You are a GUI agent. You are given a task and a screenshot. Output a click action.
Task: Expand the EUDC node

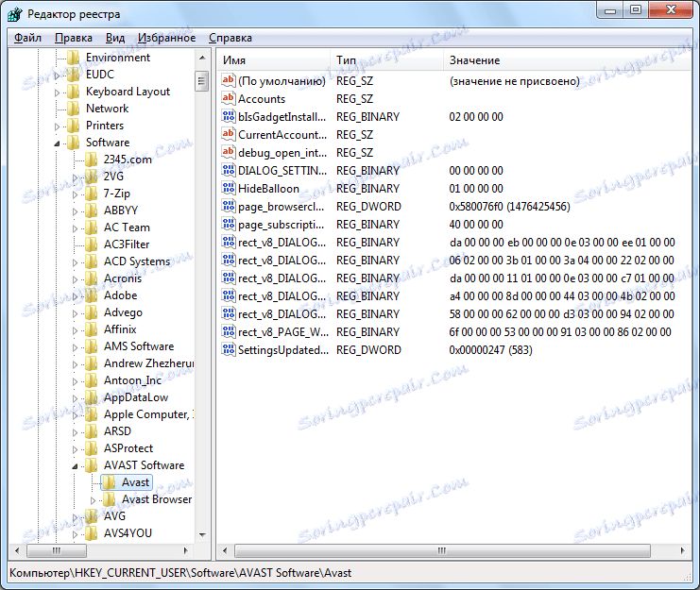tap(57, 76)
